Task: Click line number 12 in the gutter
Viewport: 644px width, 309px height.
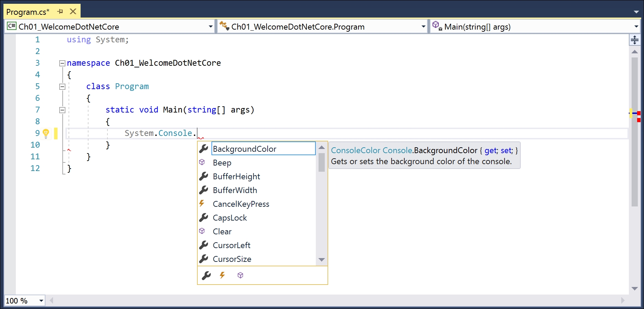Action: [x=35, y=168]
